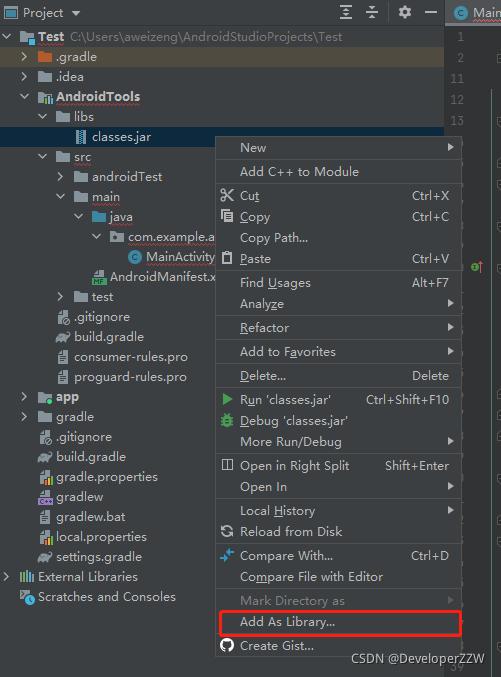Open More Run/Debug submenu
Viewport: 501px width, 677px height.
339,442
